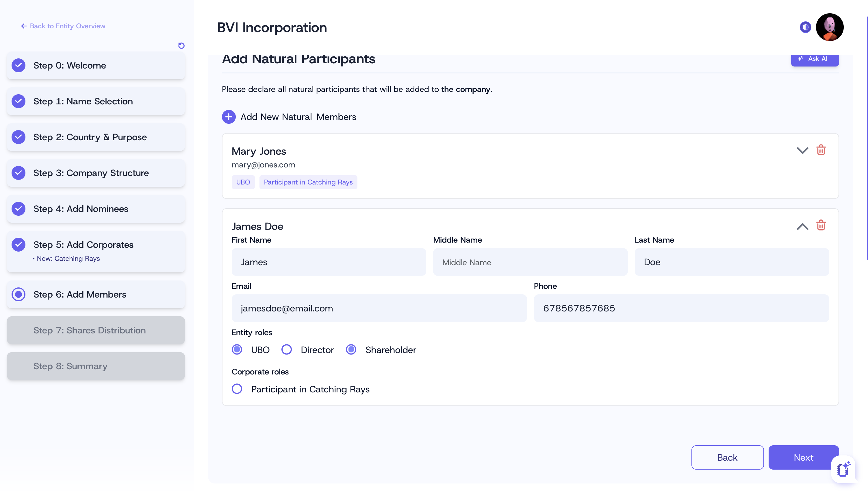Expand the Mary Jones participant card
The height and width of the screenshot is (491, 868).
point(802,150)
